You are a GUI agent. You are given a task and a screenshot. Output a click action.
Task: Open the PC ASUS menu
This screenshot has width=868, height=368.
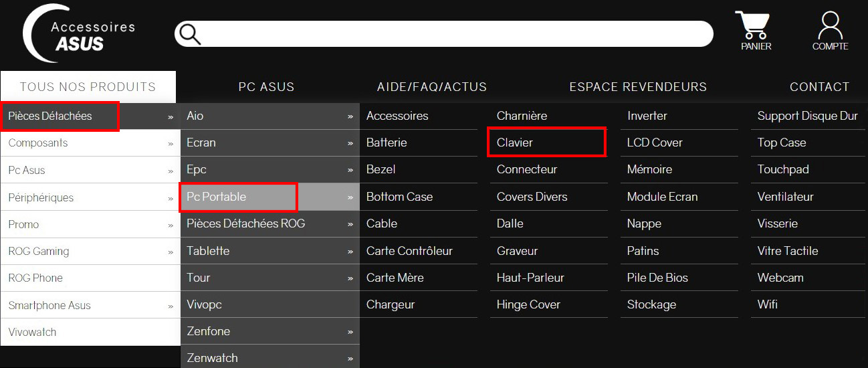coord(266,87)
